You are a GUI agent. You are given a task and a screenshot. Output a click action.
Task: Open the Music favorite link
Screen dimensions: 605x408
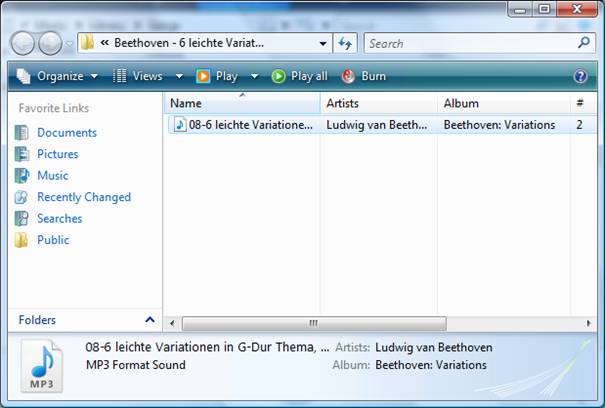pos(52,175)
